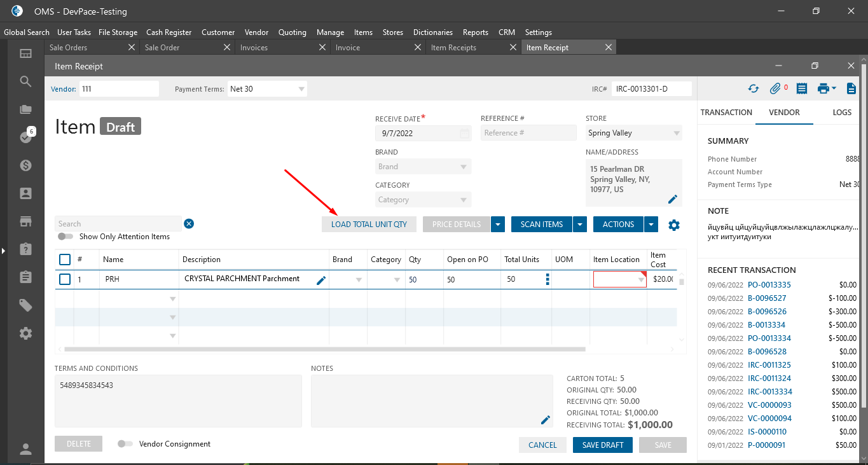Open the Dictionaries menu
The image size is (868, 465).
(432, 32)
